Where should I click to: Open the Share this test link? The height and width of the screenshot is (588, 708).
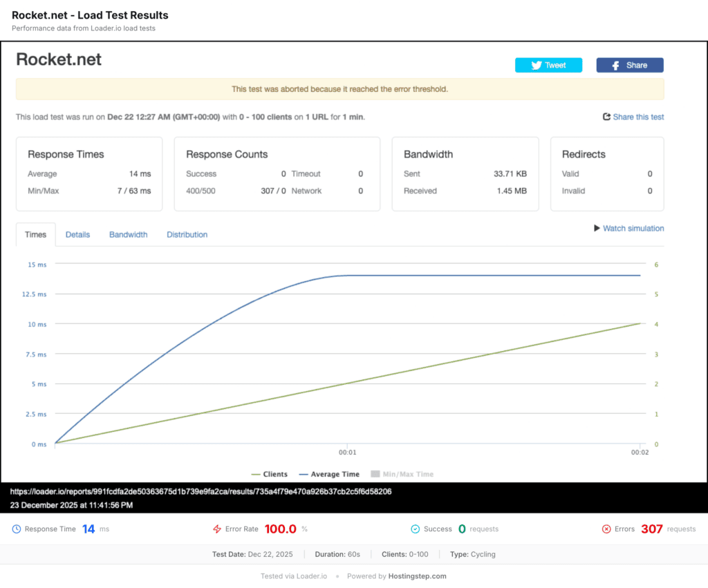pyautogui.click(x=638, y=117)
